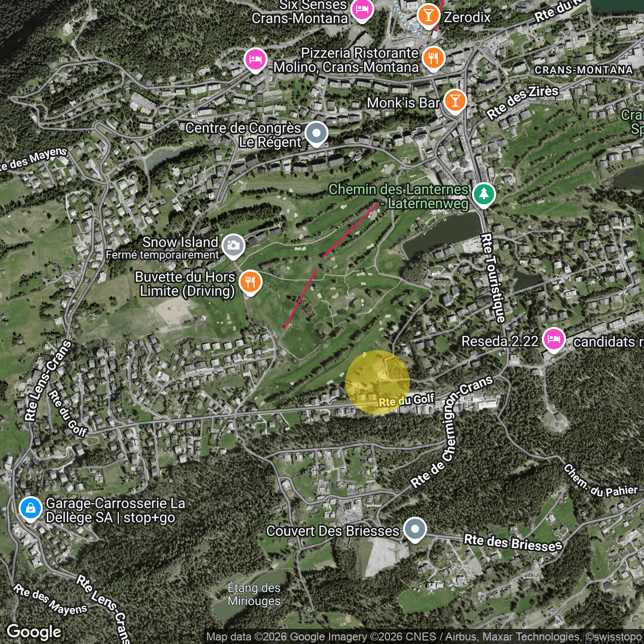The width and height of the screenshot is (644, 644).
Task: Open the Pizzeria Ristorante Molino restaurant pin
Action: coord(433,58)
